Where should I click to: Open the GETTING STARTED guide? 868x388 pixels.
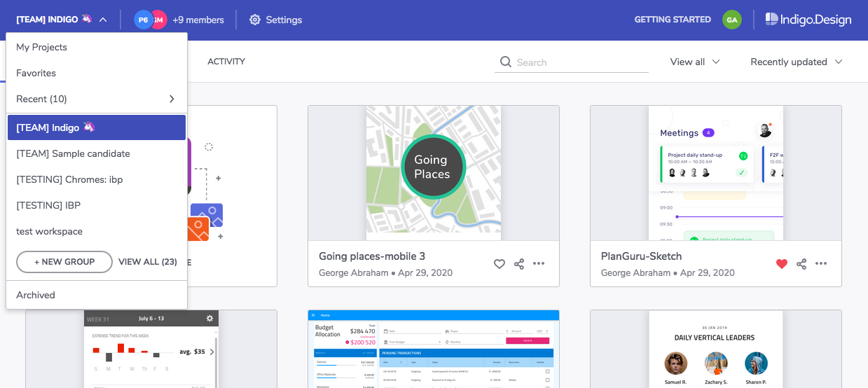pos(673,20)
